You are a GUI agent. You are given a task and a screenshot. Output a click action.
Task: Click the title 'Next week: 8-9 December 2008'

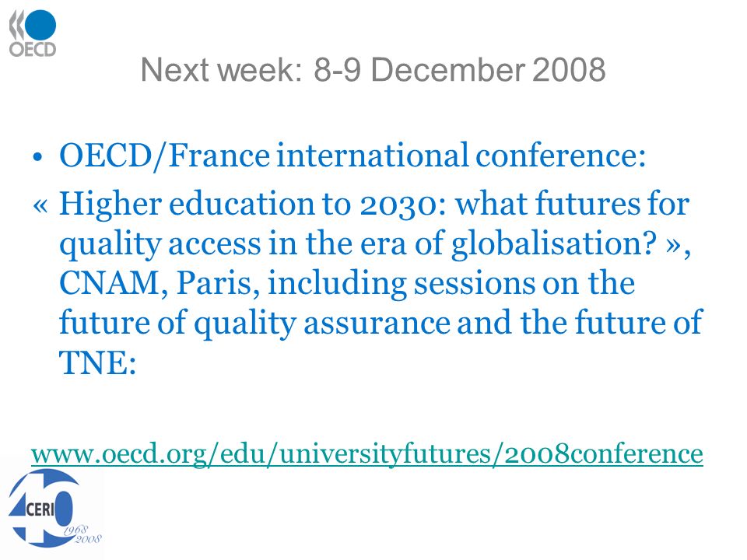[x=373, y=69]
